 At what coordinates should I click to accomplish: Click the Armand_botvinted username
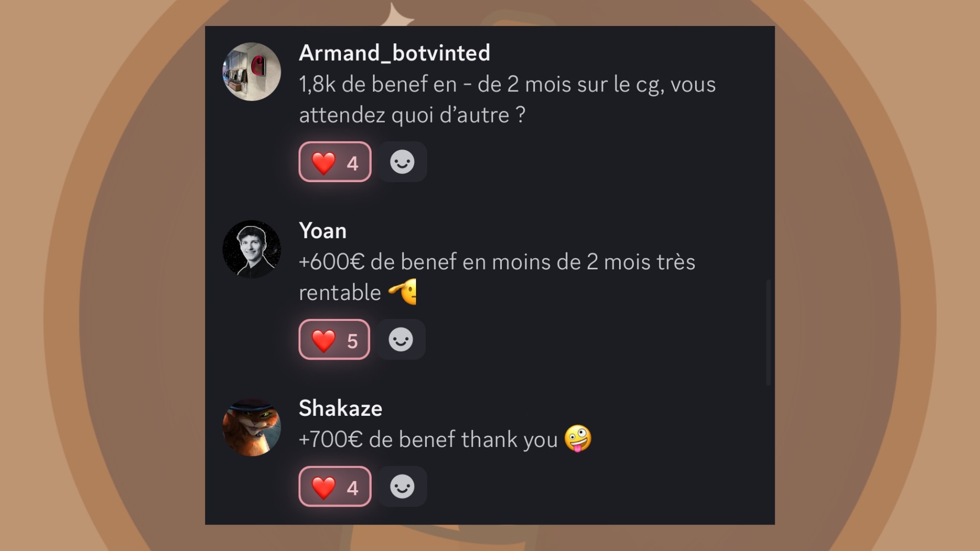[x=394, y=53]
